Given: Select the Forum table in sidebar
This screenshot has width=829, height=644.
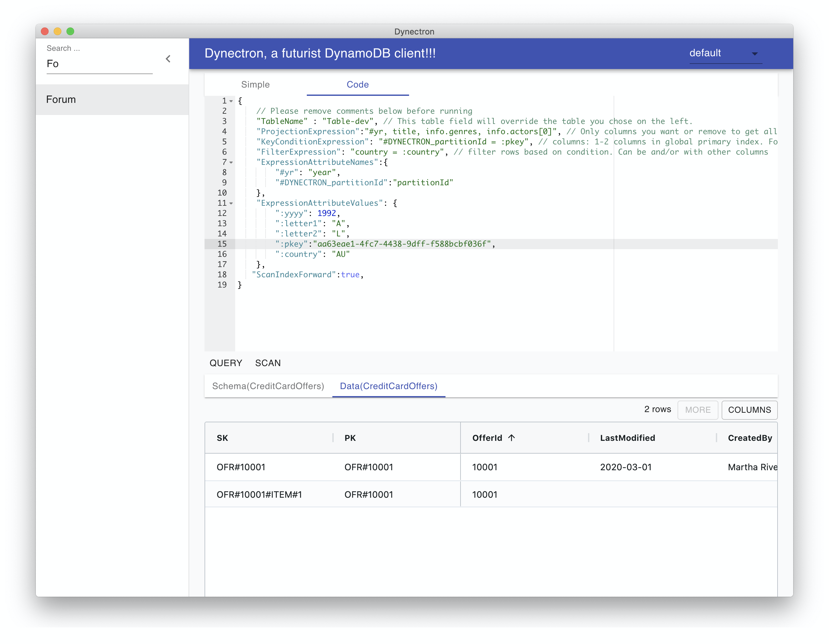Looking at the screenshot, I should pos(61,99).
